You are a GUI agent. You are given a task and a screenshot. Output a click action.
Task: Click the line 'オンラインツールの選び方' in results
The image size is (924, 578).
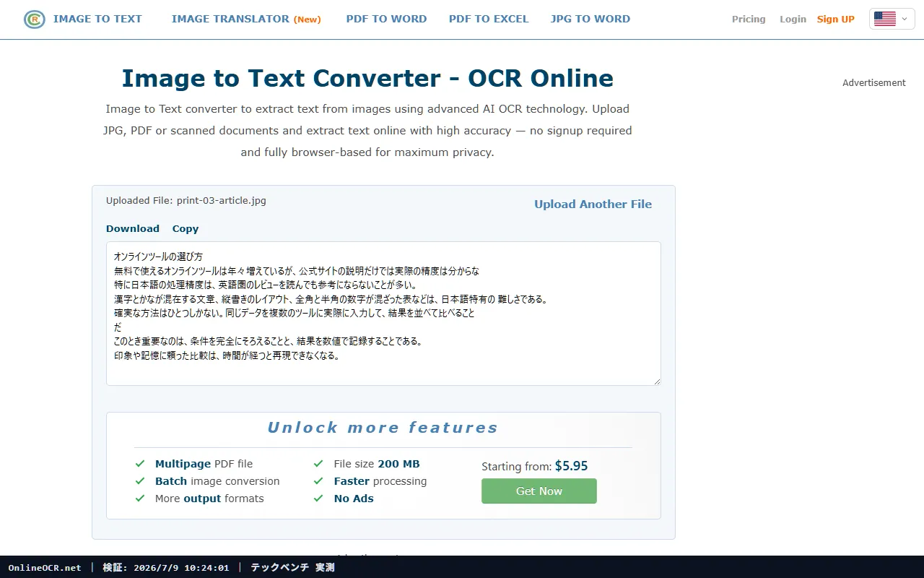coord(158,256)
